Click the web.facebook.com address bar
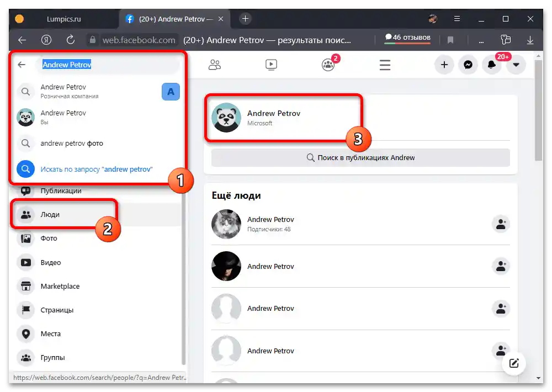This screenshot has width=552, height=392. (x=139, y=40)
